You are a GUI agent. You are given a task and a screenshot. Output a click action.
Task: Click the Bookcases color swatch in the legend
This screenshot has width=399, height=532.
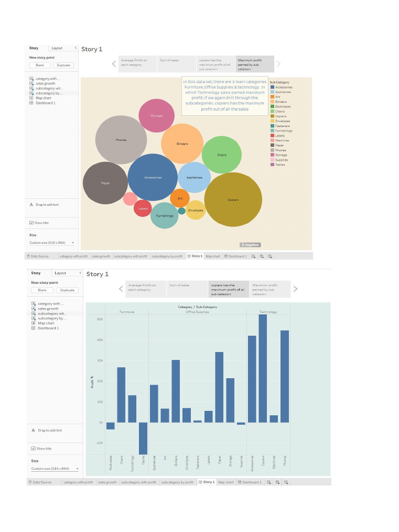272,107
